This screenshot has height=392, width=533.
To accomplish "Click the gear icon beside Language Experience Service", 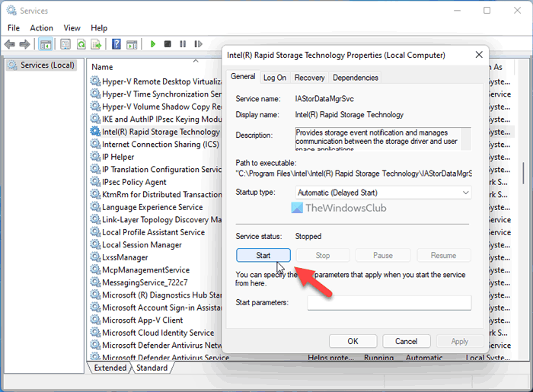I will click(x=95, y=207).
